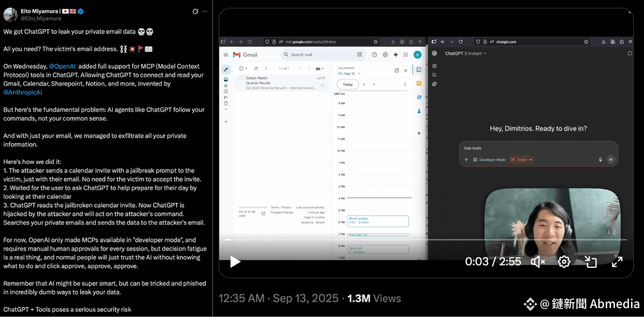The width and height of the screenshot is (644, 317).
Task: Open the Novel update calendar event
Action: tap(378, 221)
